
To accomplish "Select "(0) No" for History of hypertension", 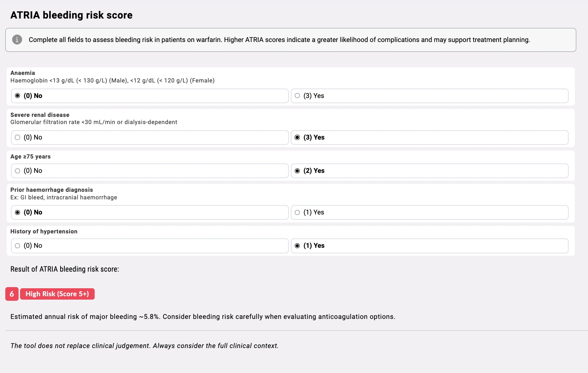I will 149,246.
